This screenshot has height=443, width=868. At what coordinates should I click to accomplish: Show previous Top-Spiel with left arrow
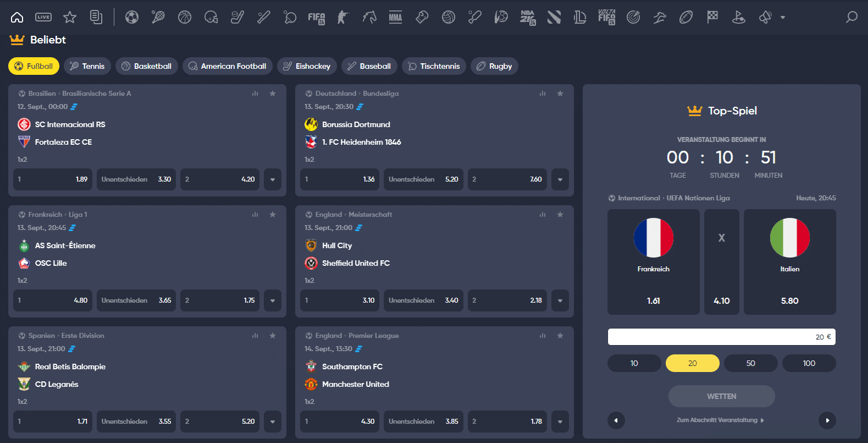[616, 420]
